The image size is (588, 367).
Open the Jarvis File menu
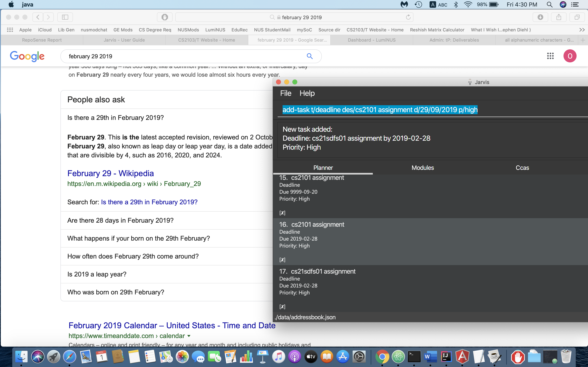coord(285,93)
